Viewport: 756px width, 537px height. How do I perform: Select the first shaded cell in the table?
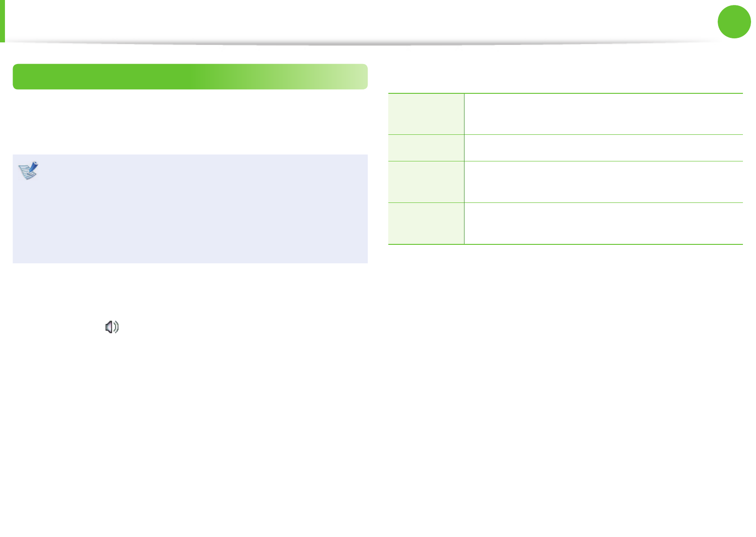(x=426, y=114)
